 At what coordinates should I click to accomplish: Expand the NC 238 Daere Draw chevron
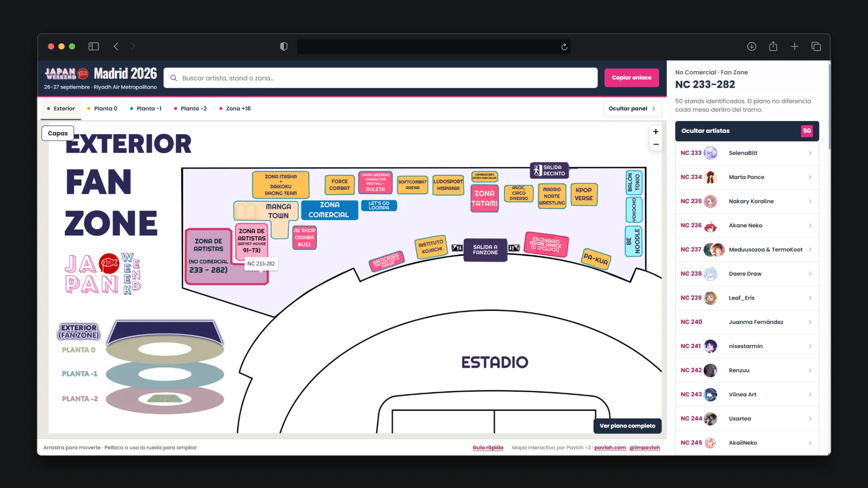coord(810,274)
